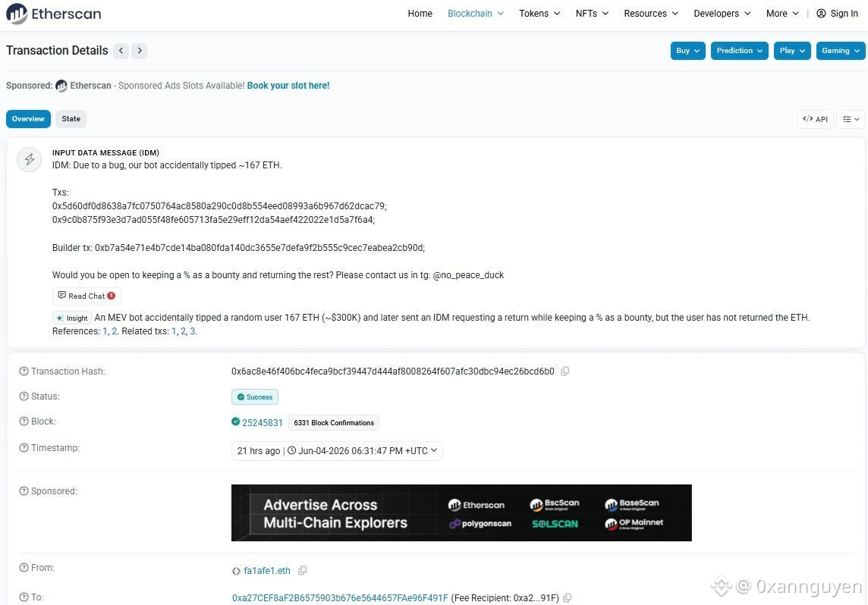Click help icon next to Status

pos(24,396)
